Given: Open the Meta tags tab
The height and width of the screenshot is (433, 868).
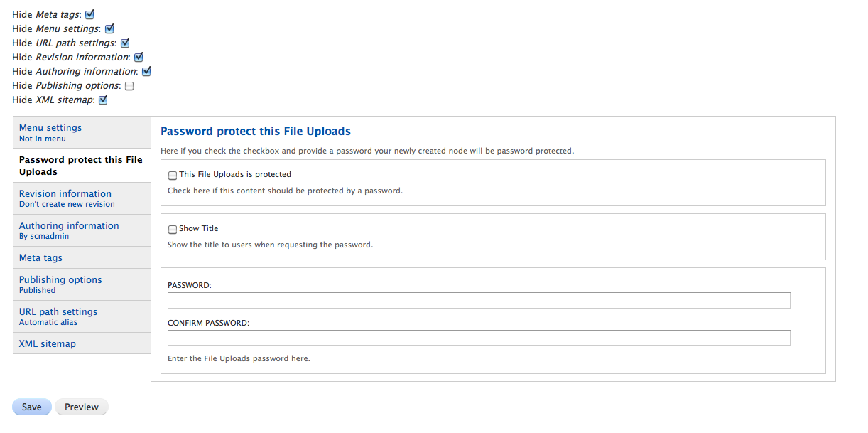Looking at the screenshot, I should pos(40,257).
